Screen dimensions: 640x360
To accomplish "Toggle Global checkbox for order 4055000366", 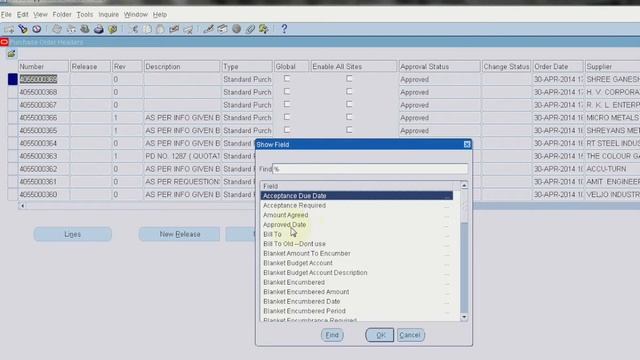I will (x=287, y=117).
